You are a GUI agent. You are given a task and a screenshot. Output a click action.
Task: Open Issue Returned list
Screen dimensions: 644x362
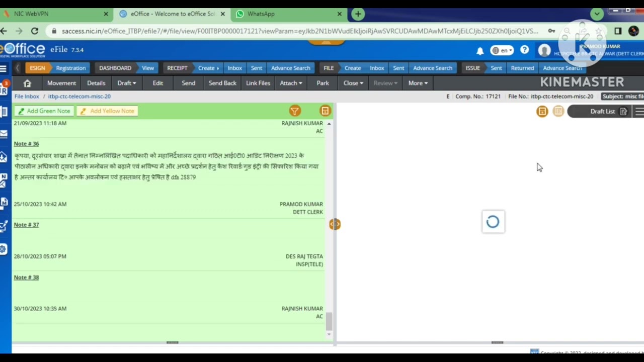[x=522, y=68]
